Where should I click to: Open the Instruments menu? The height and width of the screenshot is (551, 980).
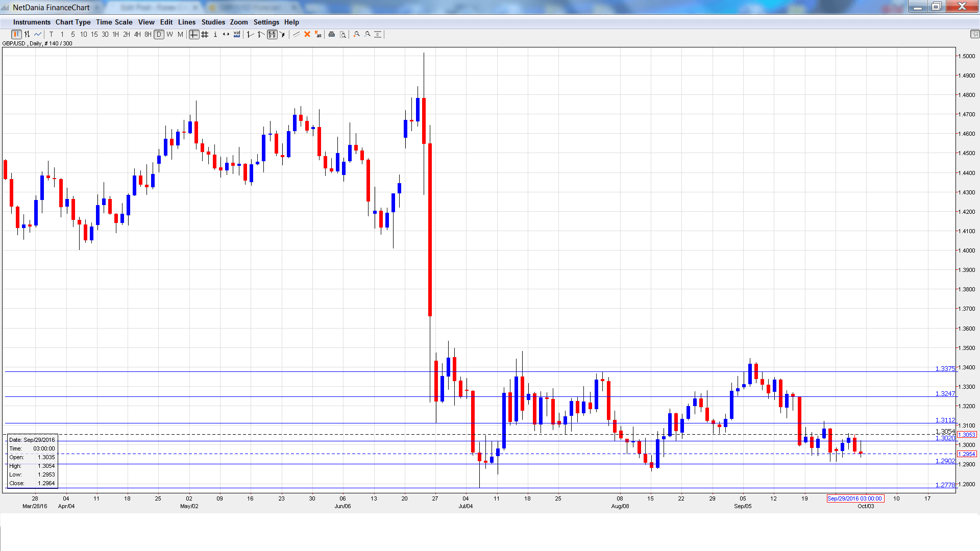coord(32,22)
